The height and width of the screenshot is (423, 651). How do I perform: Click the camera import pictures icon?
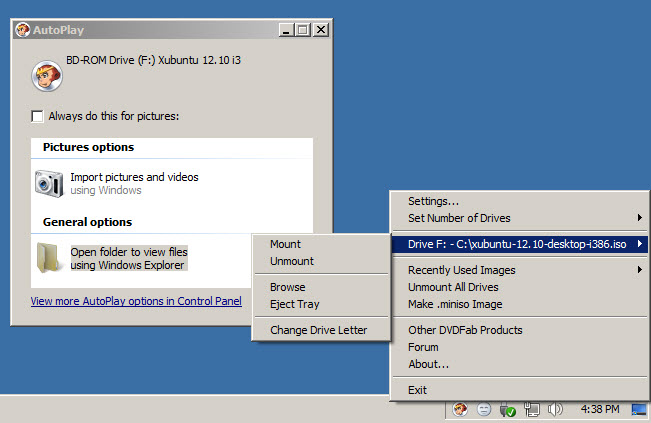click(x=49, y=183)
